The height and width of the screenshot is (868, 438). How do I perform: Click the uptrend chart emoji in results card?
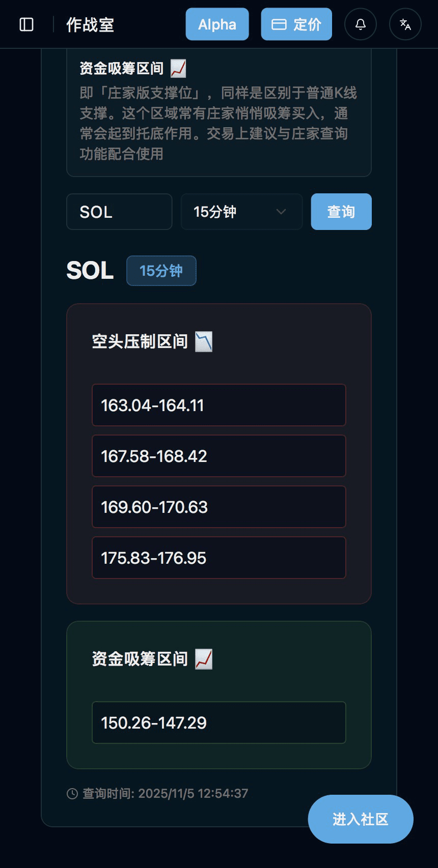pyautogui.click(x=204, y=659)
